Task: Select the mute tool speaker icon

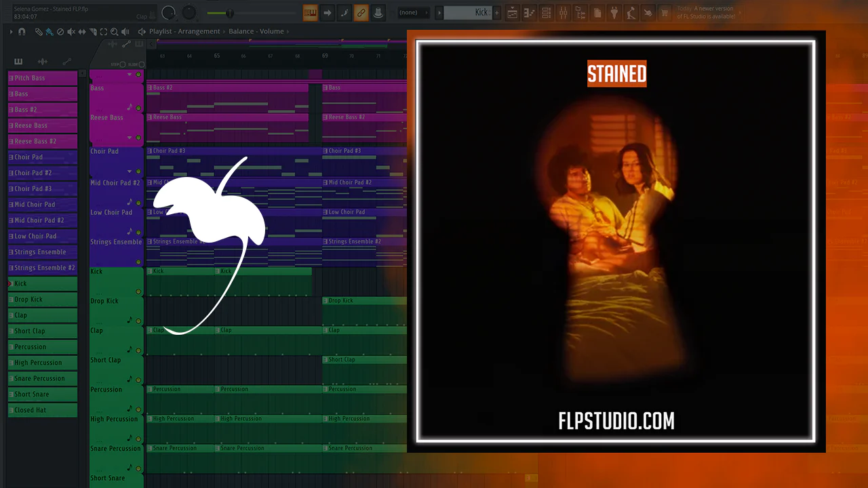Action: pyautogui.click(x=71, y=32)
